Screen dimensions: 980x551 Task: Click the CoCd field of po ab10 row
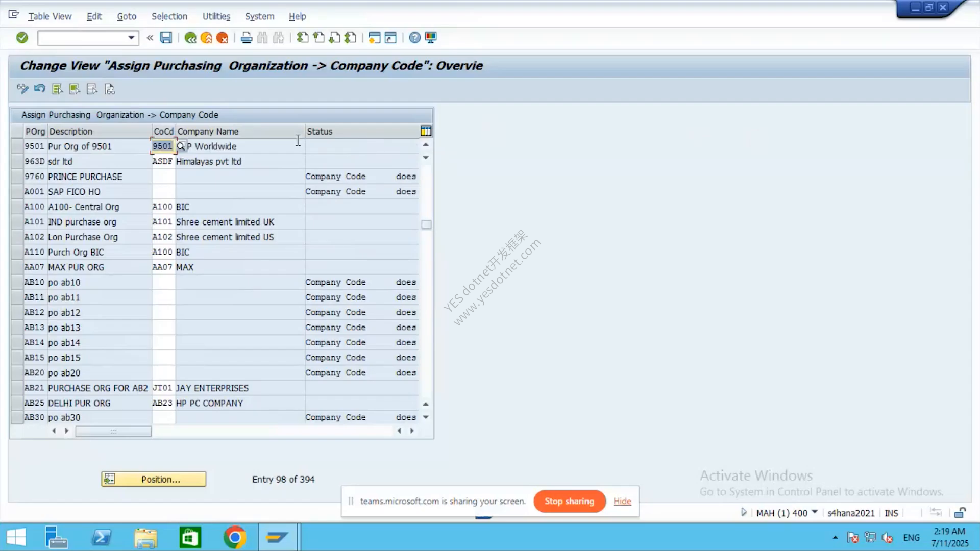(x=164, y=282)
